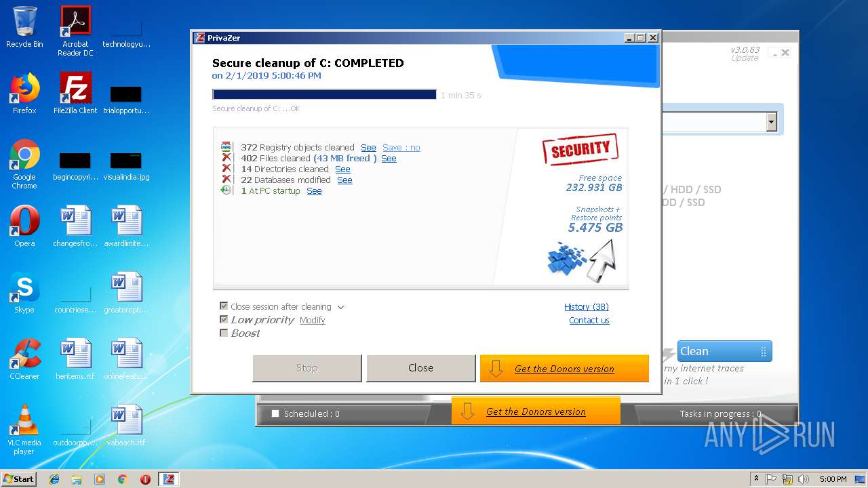Screen dimensions: 868x488
Task: Click the 232.931 GB free space value
Action: click(594, 188)
